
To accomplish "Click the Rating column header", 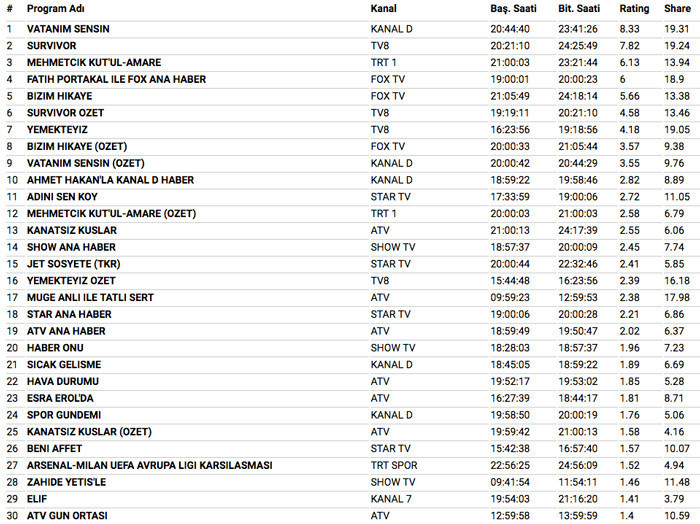I will (x=634, y=9).
